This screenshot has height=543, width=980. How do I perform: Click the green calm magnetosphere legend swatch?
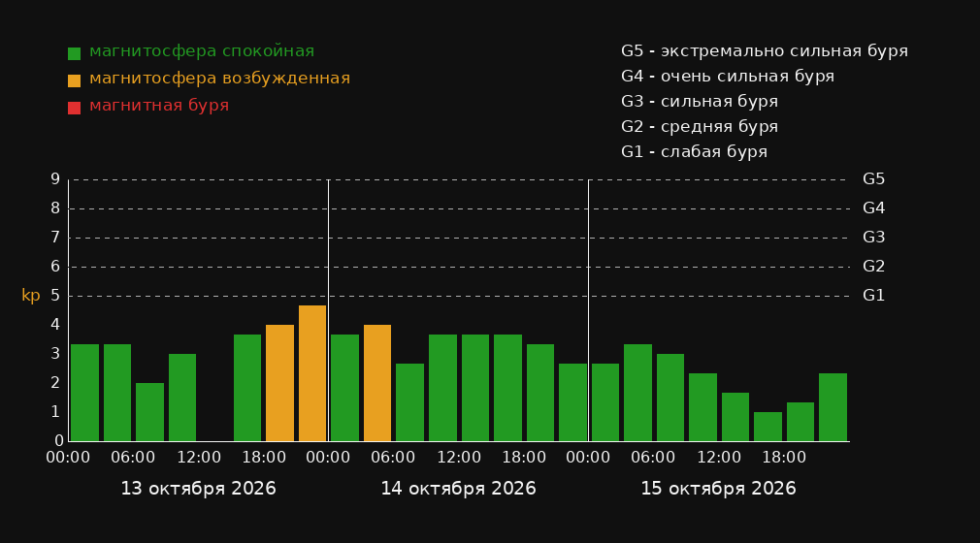pos(75,53)
